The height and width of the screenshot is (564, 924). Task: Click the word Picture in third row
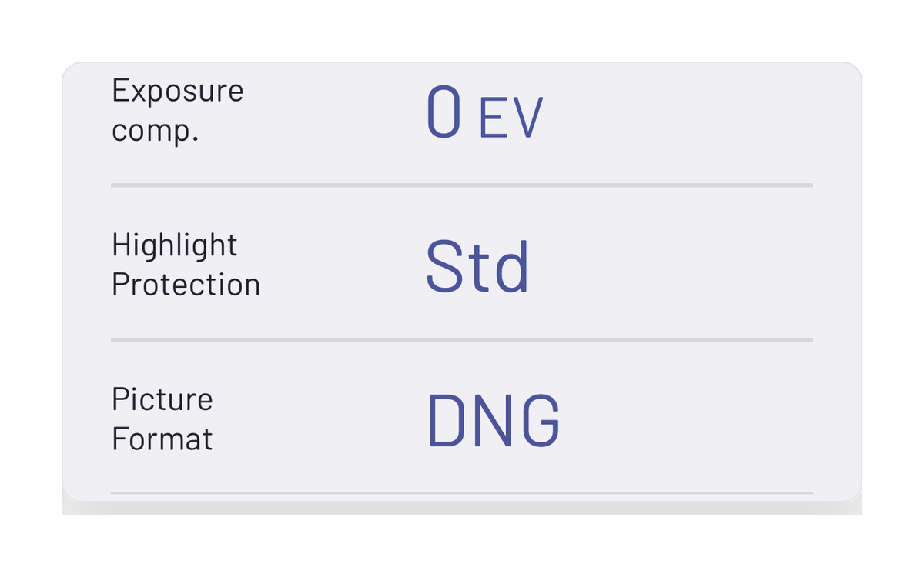(162, 399)
